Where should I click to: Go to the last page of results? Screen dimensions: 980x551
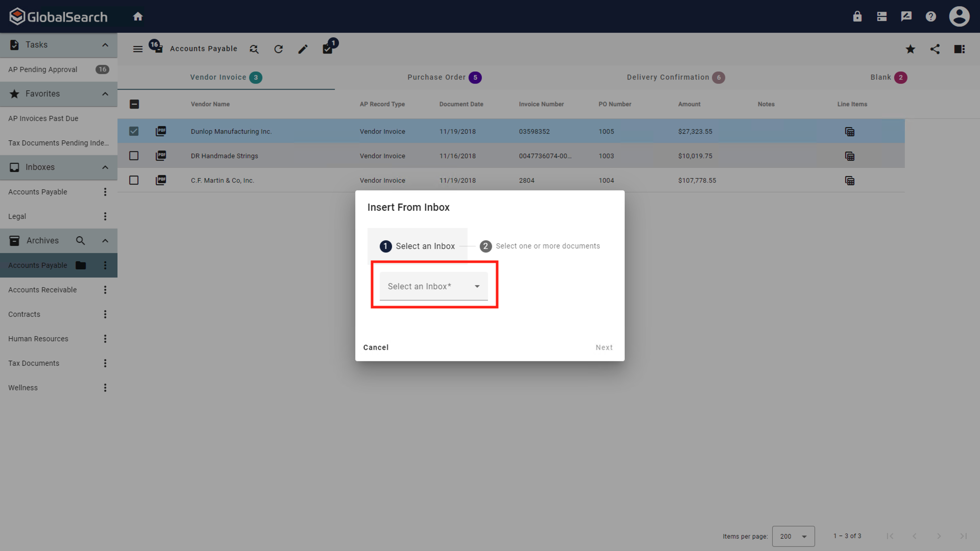point(964,536)
